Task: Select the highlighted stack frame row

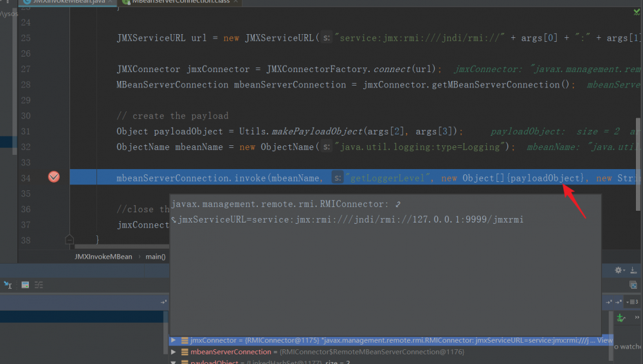Action: (x=82, y=316)
